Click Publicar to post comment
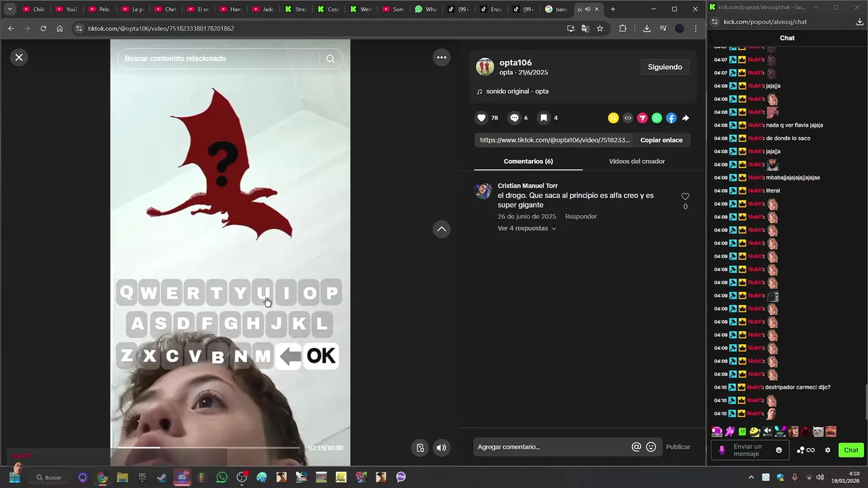Image resolution: width=868 pixels, height=488 pixels. coord(678,447)
